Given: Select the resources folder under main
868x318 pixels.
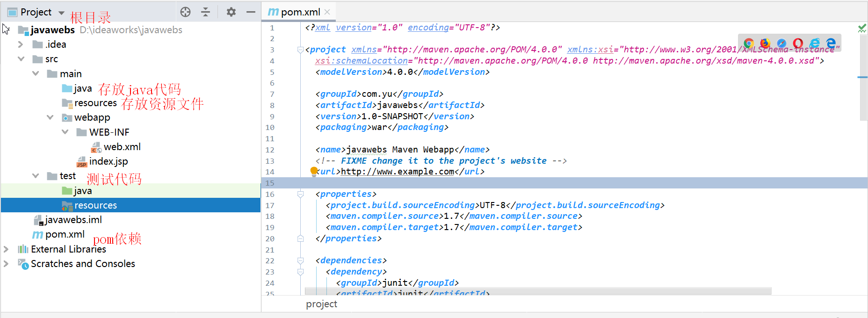Looking at the screenshot, I should [95, 103].
